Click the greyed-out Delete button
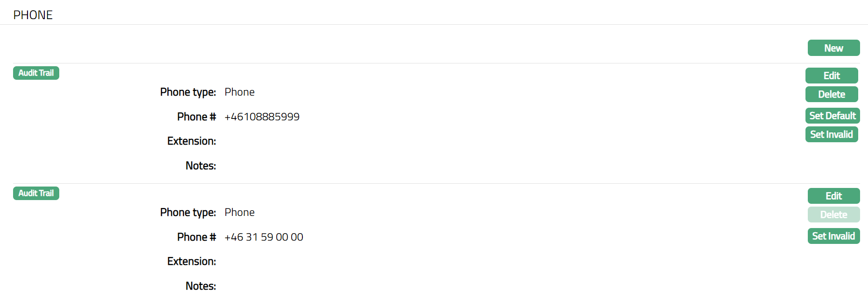This screenshot has width=868, height=298. [833, 215]
